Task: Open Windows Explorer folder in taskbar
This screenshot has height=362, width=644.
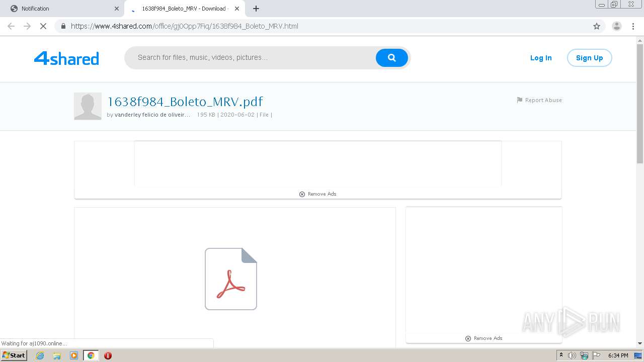Action: pos(57,355)
